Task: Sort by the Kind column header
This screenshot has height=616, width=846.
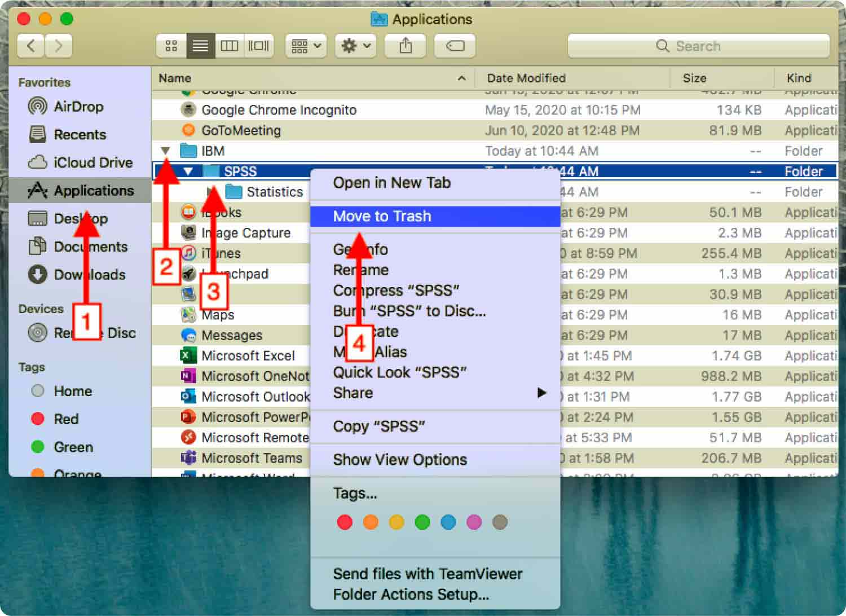Action: click(x=807, y=78)
